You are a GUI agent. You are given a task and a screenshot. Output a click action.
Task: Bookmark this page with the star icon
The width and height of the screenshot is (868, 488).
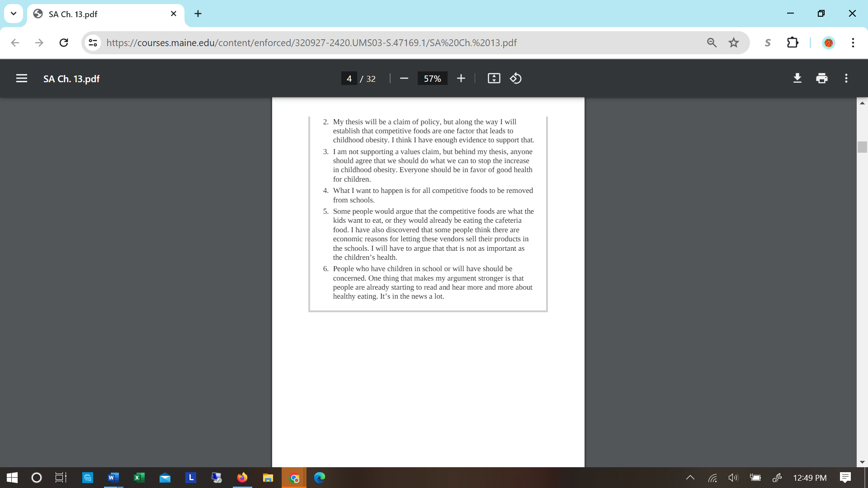tap(734, 43)
